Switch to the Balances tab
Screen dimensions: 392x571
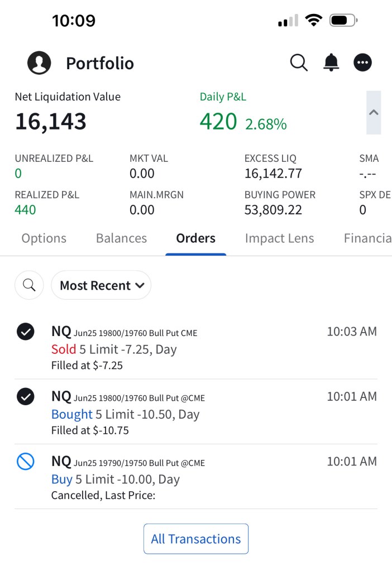tap(121, 238)
